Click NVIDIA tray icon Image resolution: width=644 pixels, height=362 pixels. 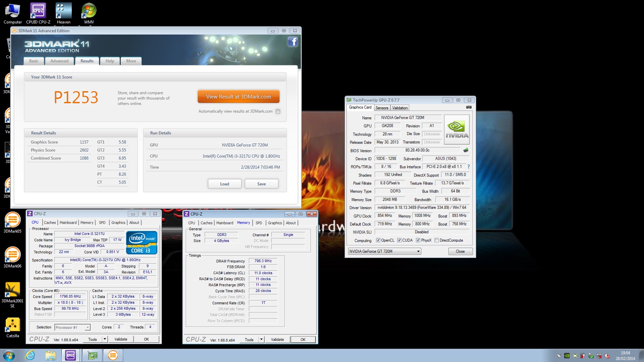(567, 356)
